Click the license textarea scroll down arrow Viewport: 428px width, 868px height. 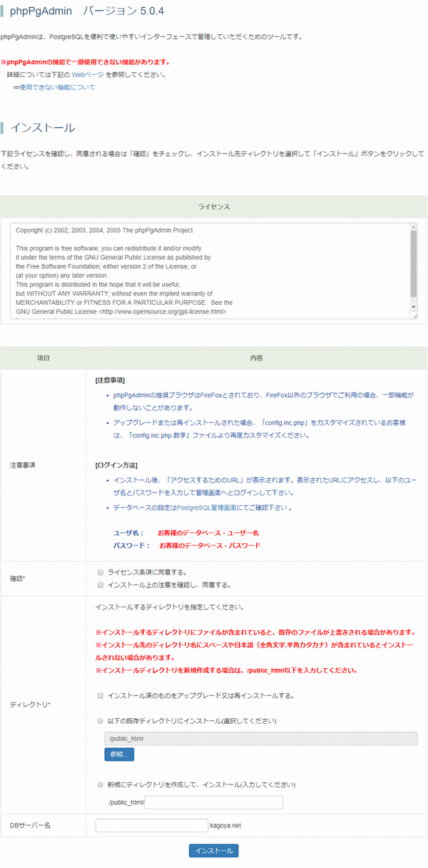(x=414, y=307)
